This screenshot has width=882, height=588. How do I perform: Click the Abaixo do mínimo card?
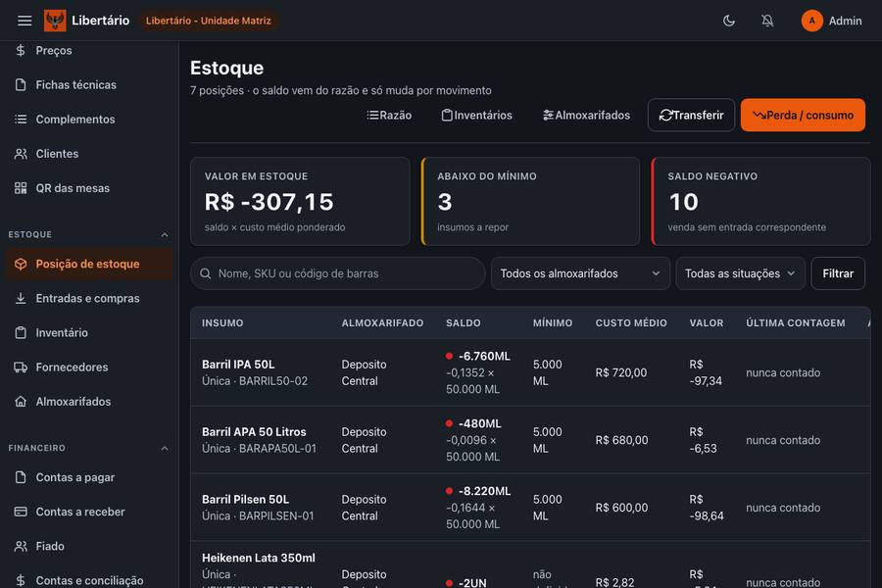coord(530,202)
